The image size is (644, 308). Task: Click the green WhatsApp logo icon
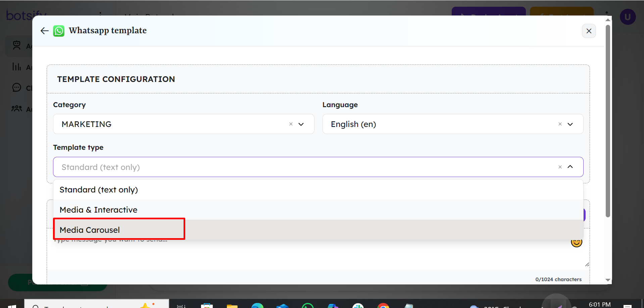59,31
